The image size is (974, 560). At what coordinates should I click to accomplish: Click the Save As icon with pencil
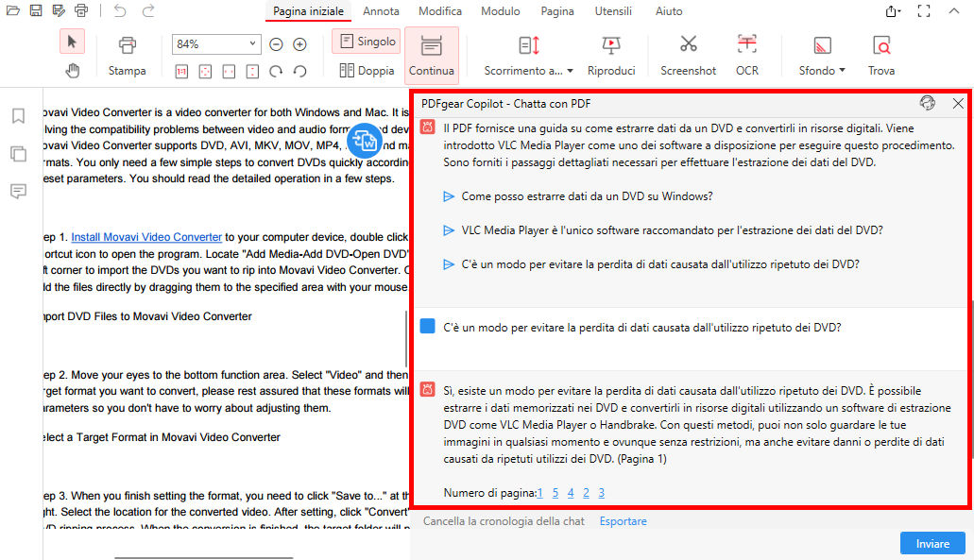point(59,10)
